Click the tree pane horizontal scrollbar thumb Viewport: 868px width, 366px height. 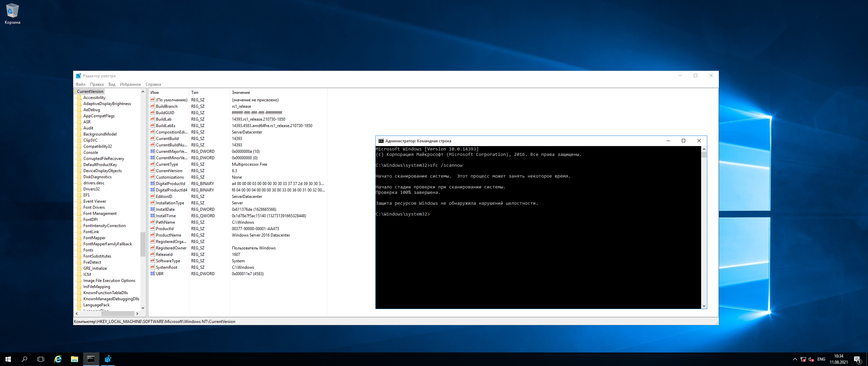tap(118, 314)
